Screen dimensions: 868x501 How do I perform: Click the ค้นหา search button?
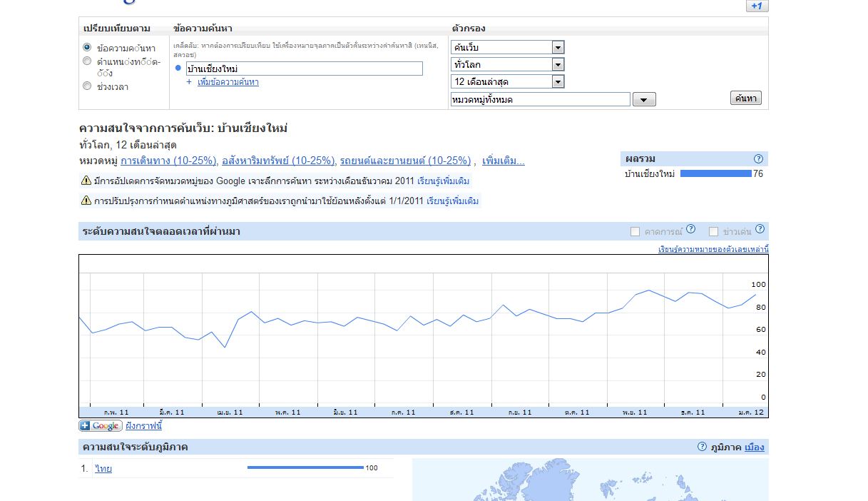pyautogui.click(x=746, y=98)
